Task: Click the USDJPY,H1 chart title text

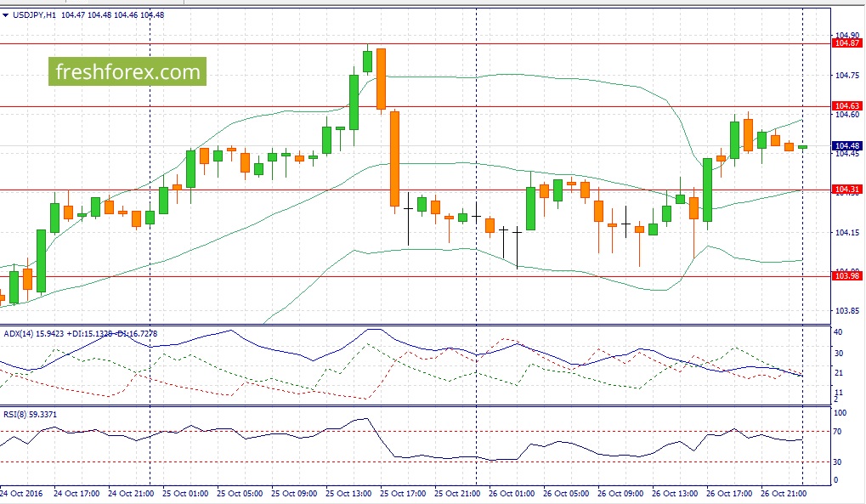Action: click(34, 14)
